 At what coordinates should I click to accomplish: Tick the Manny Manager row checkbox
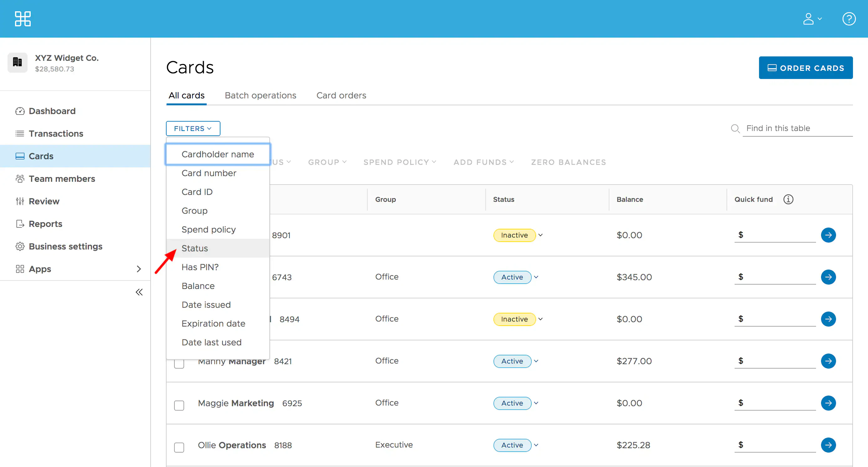[179, 364]
